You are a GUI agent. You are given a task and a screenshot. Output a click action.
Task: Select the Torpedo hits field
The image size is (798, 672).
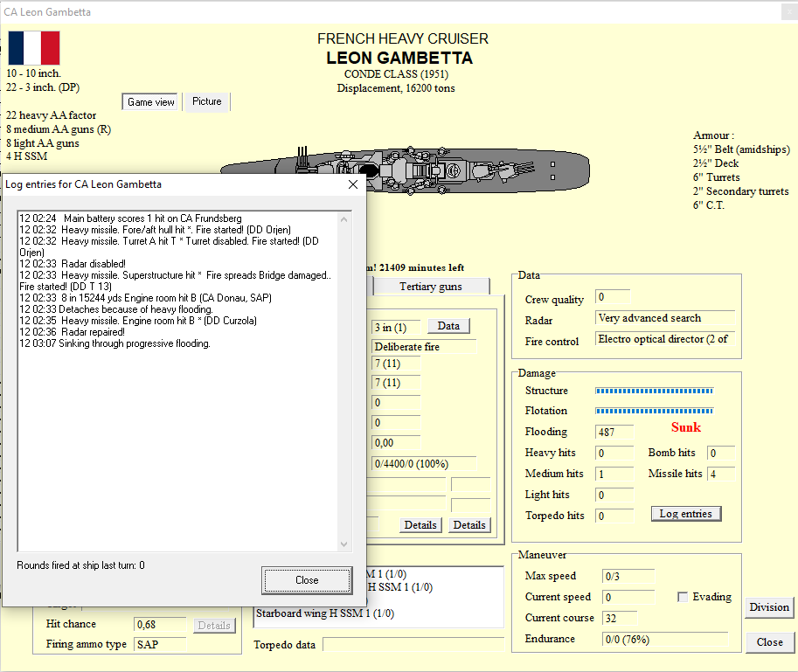coord(614,516)
